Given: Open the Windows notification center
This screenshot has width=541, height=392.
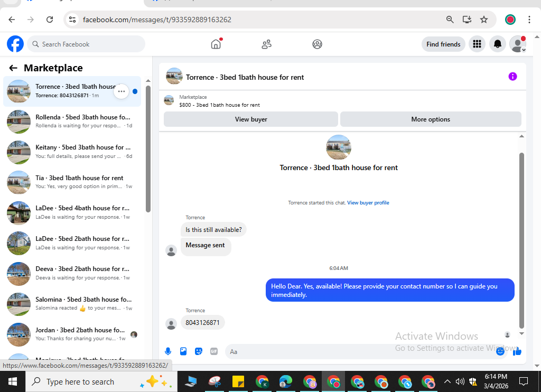Looking at the screenshot, I should (524, 381).
